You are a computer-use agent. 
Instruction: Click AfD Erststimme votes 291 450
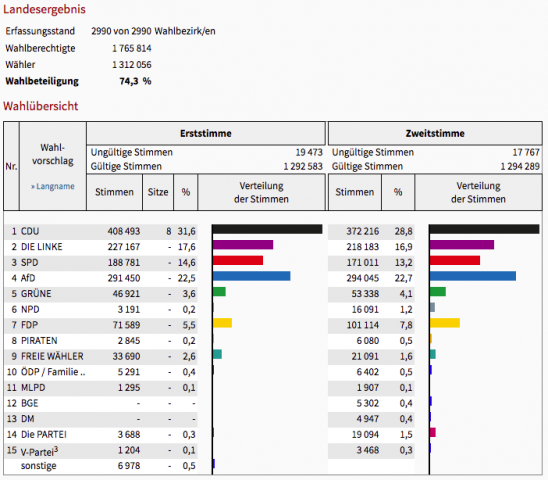coord(124,278)
